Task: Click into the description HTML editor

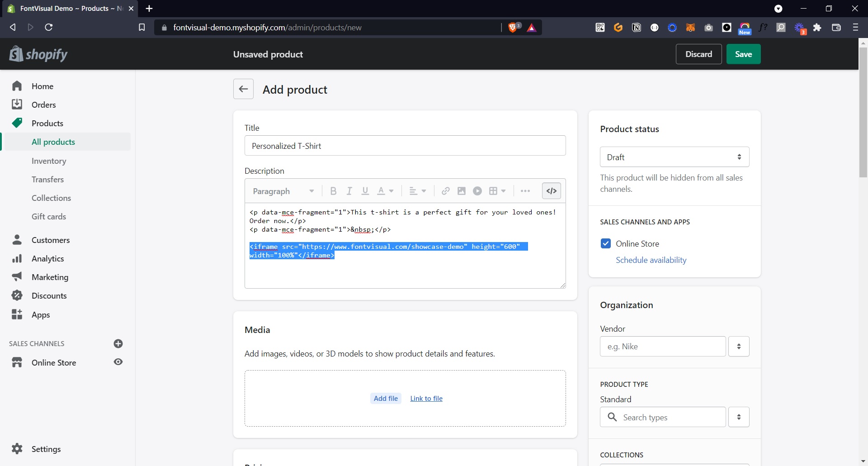Action: (x=405, y=246)
